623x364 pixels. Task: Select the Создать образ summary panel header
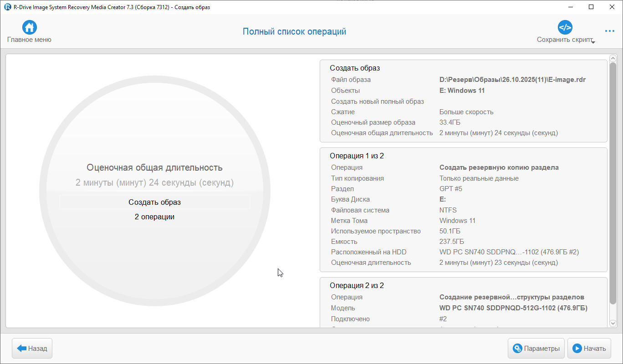pos(355,68)
